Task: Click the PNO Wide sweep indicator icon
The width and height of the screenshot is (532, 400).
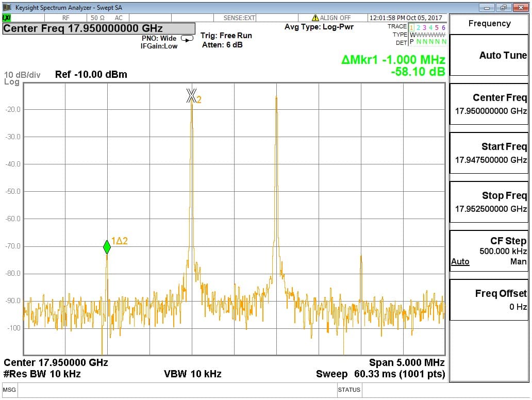Action: point(187,39)
